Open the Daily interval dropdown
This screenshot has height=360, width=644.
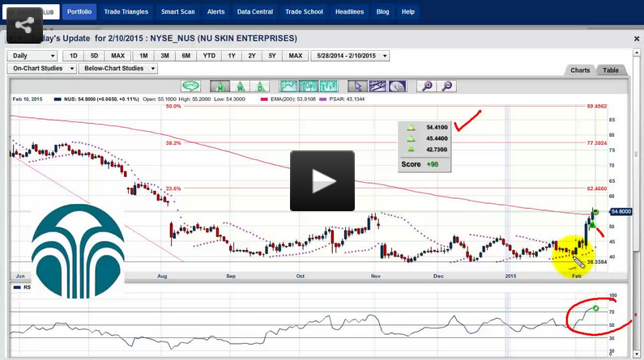click(x=32, y=56)
